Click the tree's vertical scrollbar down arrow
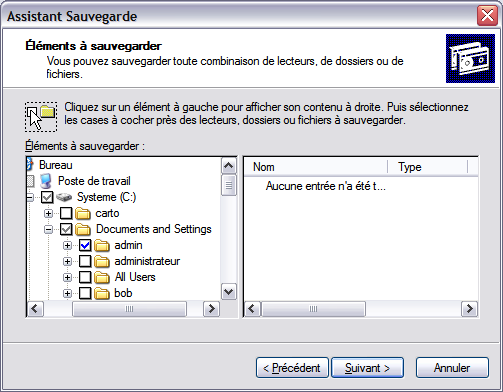Viewport: 503px width, 392px height. click(229, 292)
